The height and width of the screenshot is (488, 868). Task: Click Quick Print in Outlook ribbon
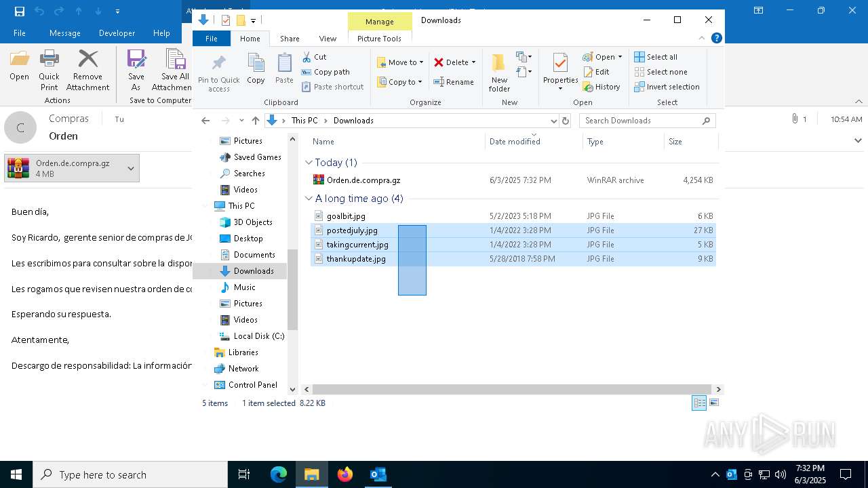pyautogui.click(x=49, y=70)
